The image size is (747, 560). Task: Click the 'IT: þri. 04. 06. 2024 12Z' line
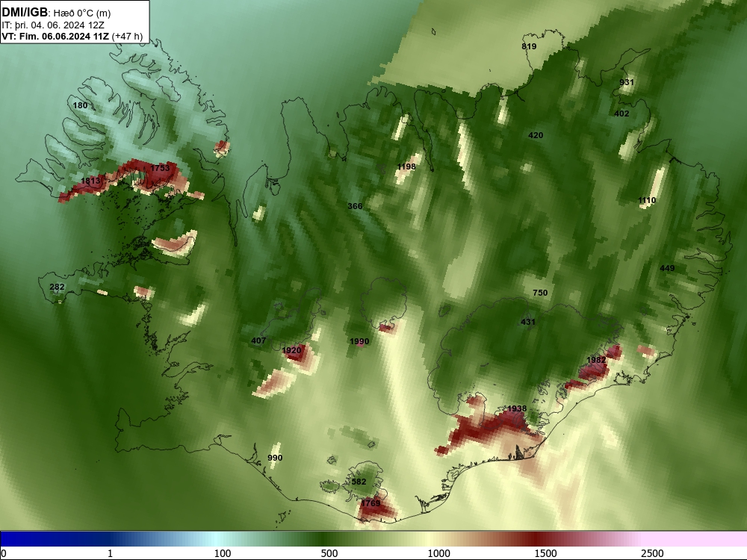[x=53, y=25]
